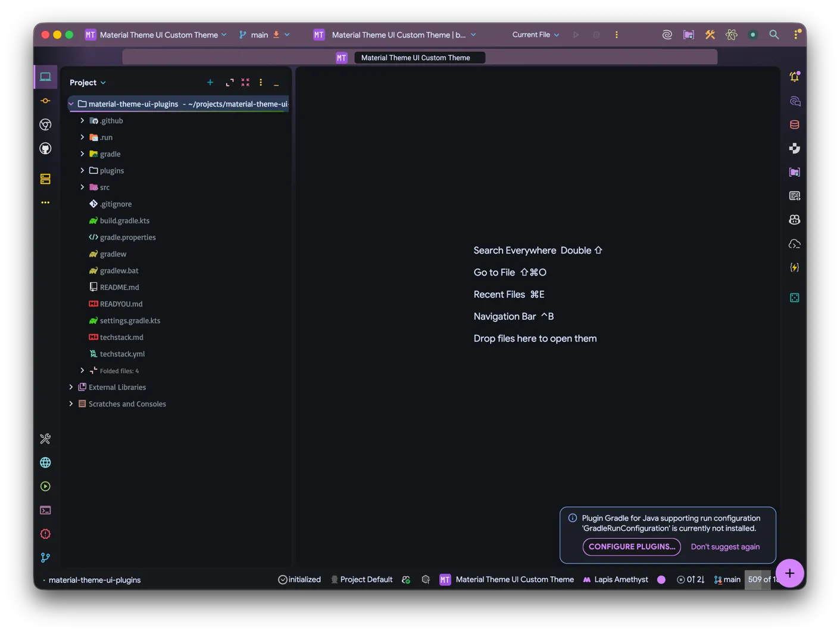Click material-theme-ui-plugins breadcrumb in status bar
The image size is (840, 634).
(x=95, y=580)
